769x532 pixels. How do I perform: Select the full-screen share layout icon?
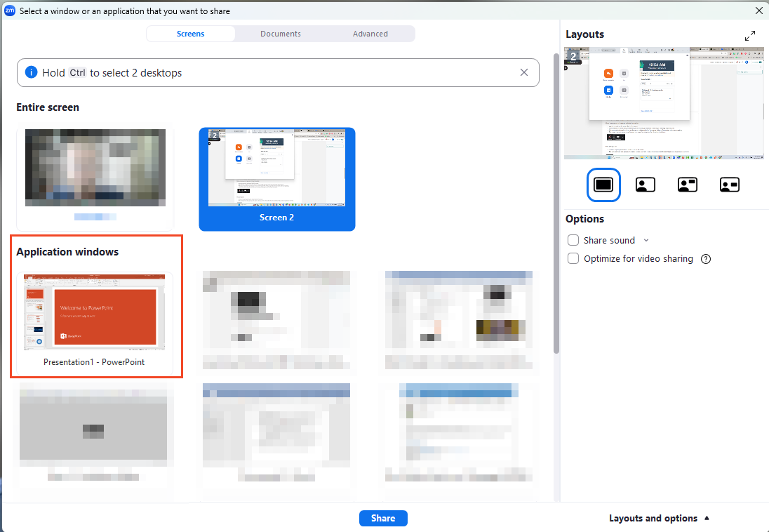coord(603,185)
